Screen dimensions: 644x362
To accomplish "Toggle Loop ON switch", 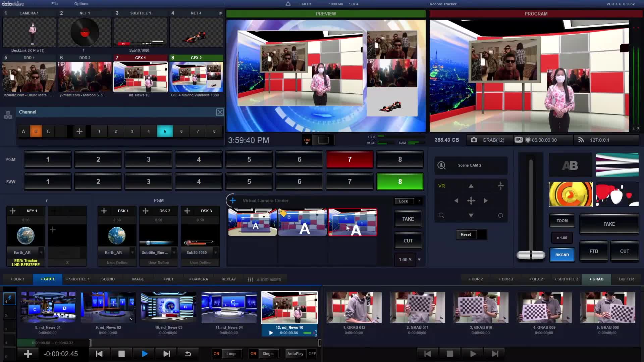I will click(216, 354).
